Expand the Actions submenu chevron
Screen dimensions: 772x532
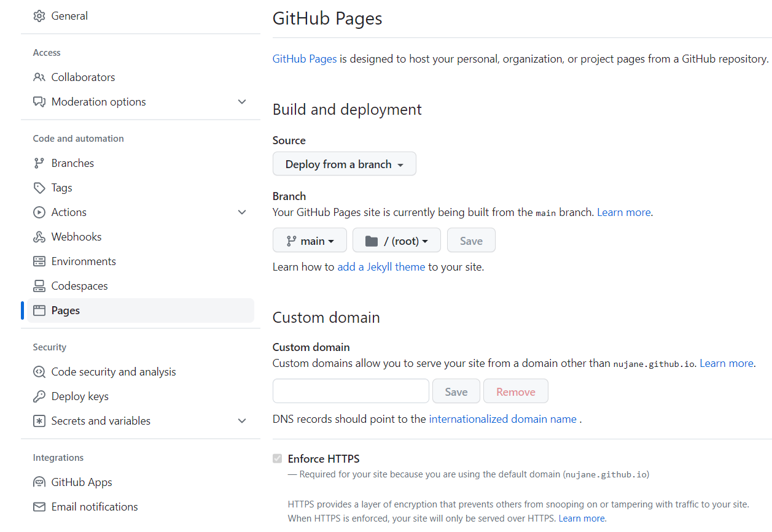point(242,212)
